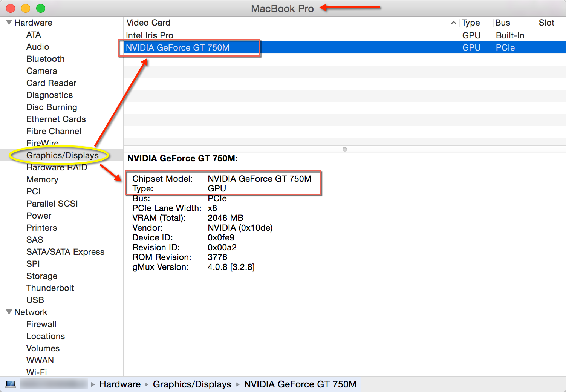Screen dimensions: 566x392
Task: Select ATA in the sidebar
Action: click(x=34, y=35)
